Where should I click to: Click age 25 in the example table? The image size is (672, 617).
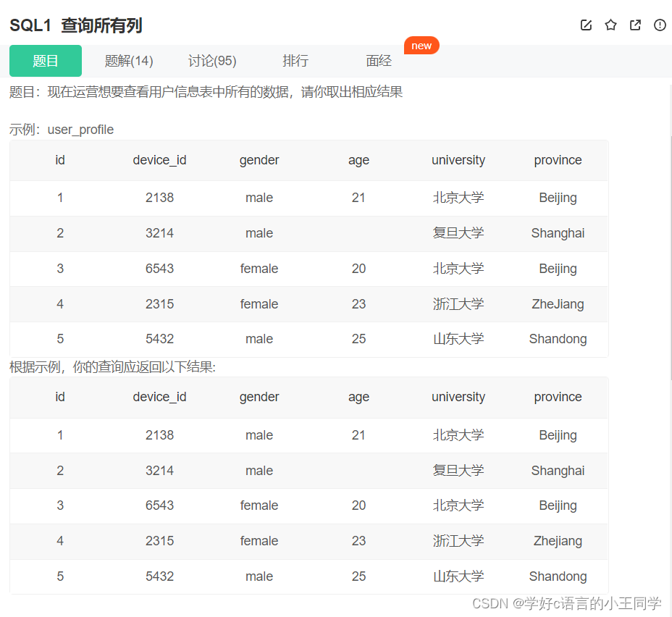358,339
